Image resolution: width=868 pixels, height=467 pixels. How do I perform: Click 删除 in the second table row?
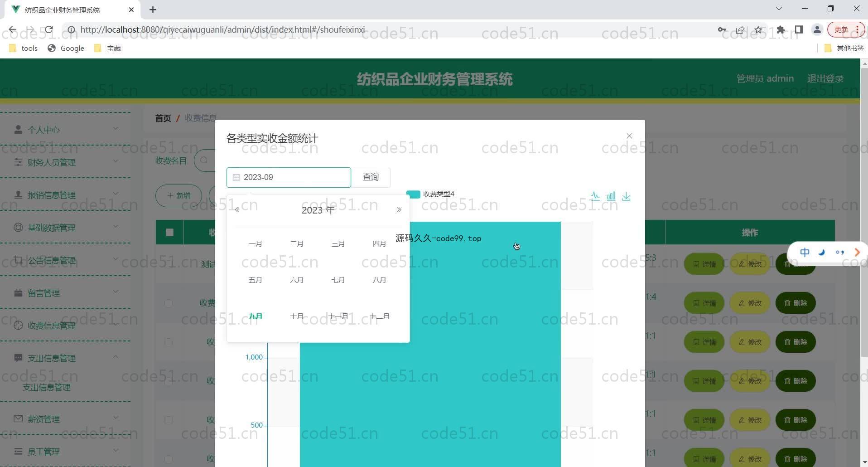pos(796,303)
